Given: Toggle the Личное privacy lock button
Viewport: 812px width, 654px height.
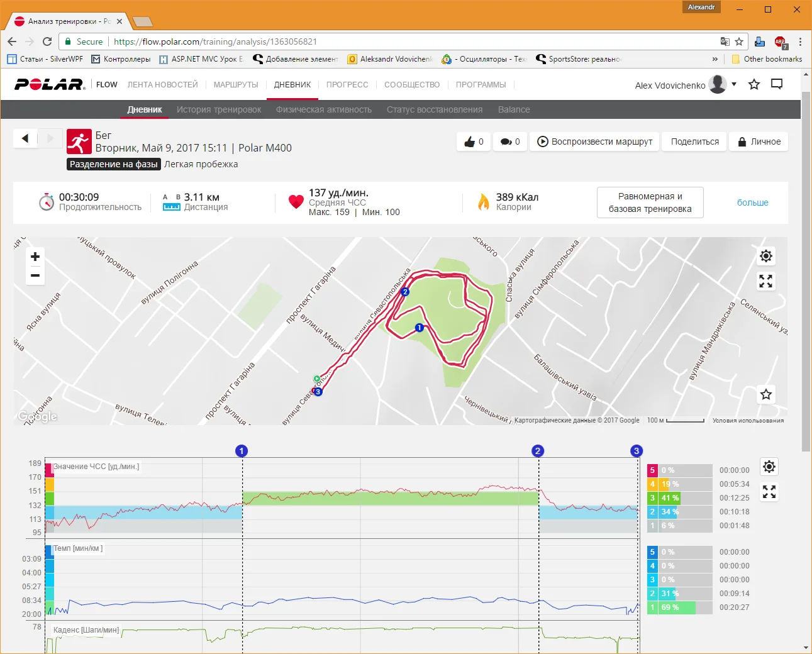Looking at the screenshot, I should [x=759, y=141].
